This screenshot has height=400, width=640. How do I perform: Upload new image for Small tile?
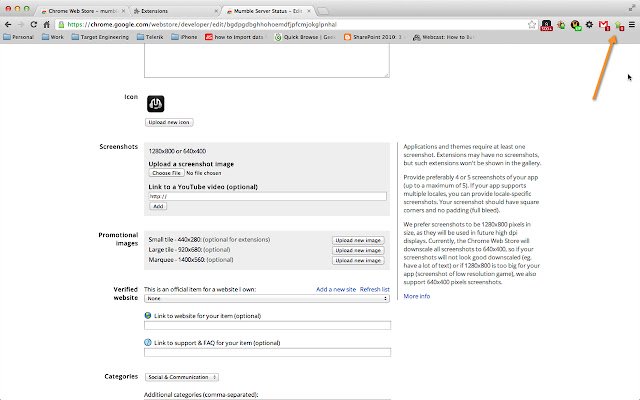(x=358, y=240)
